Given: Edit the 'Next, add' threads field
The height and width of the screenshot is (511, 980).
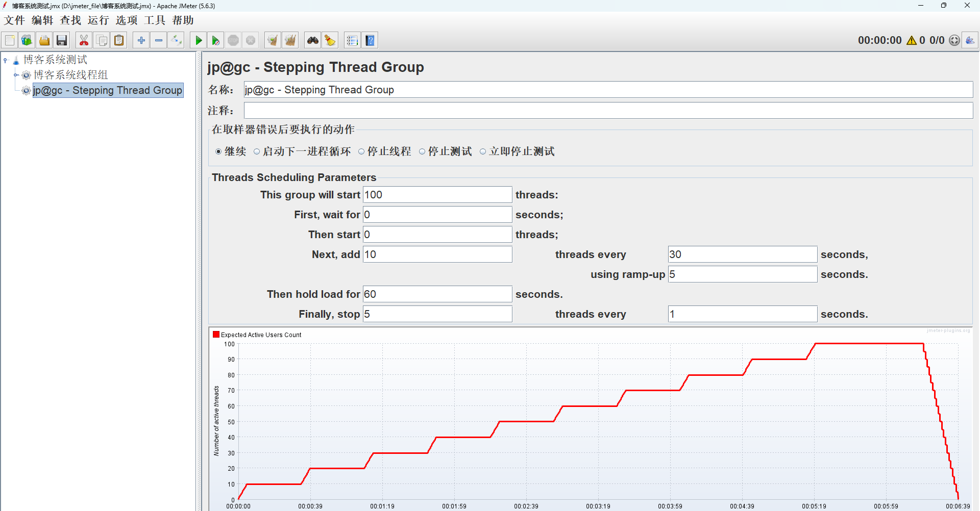Looking at the screenshot, I should [437, 254].
